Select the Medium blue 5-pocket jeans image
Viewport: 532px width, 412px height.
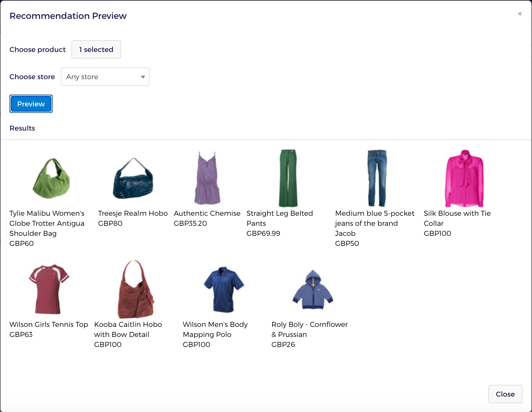(x=377, y=178)
